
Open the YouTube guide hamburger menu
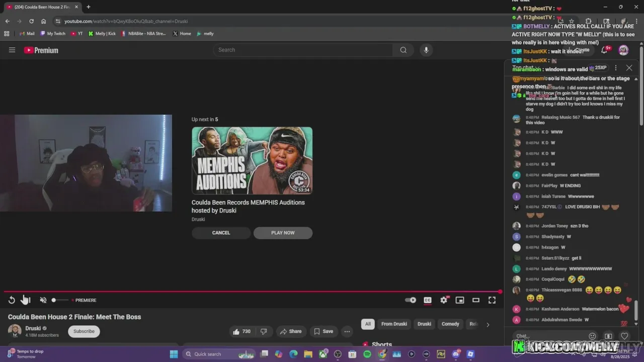click(x=12, y=50)
